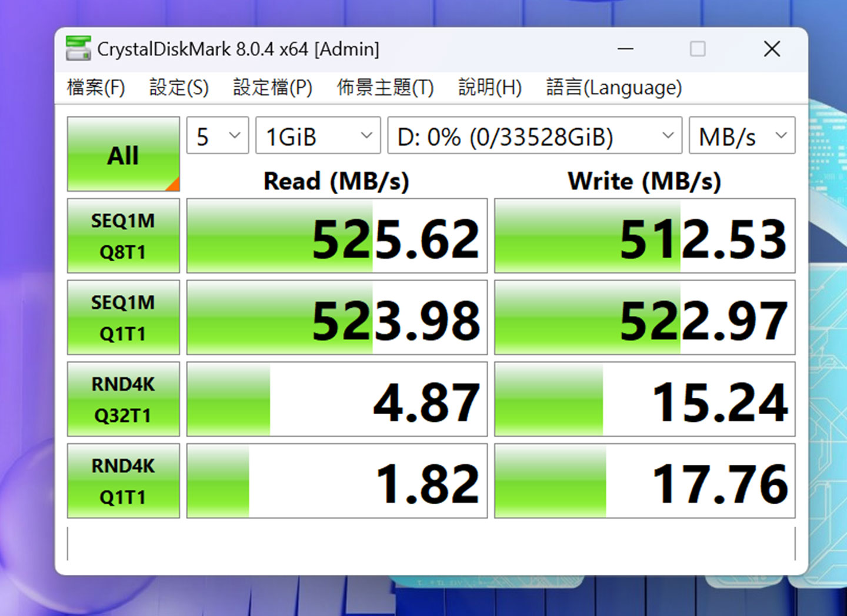Image resolution: width=847 pixels, height=616 pixels.
Task: Open the 設定檔(P) menu
Action: [x=273, y=87]
